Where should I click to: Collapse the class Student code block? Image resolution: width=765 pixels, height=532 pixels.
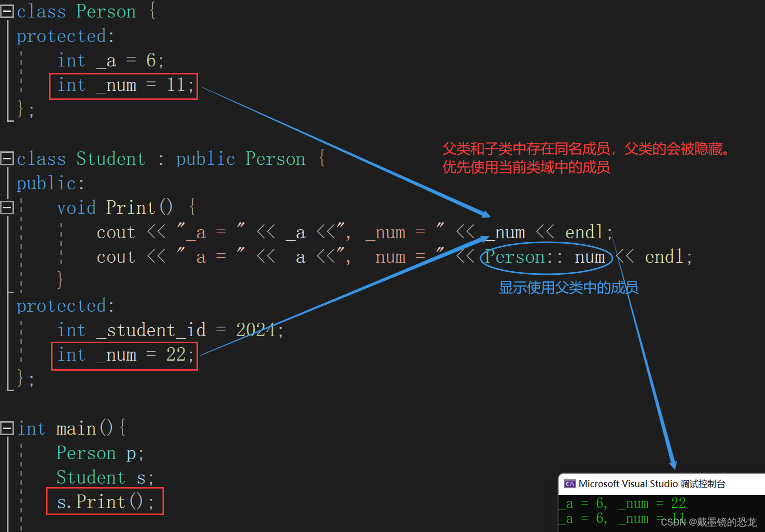pos(7,159)
